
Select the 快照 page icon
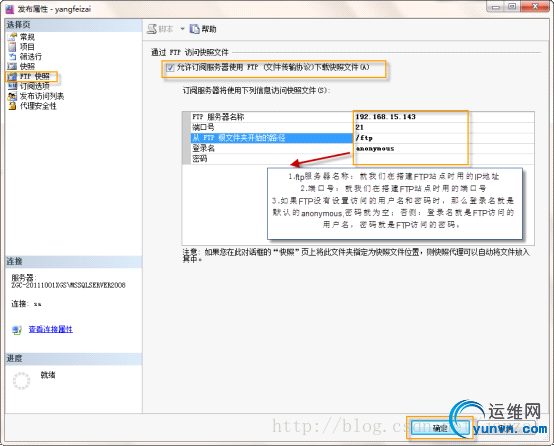12,66
